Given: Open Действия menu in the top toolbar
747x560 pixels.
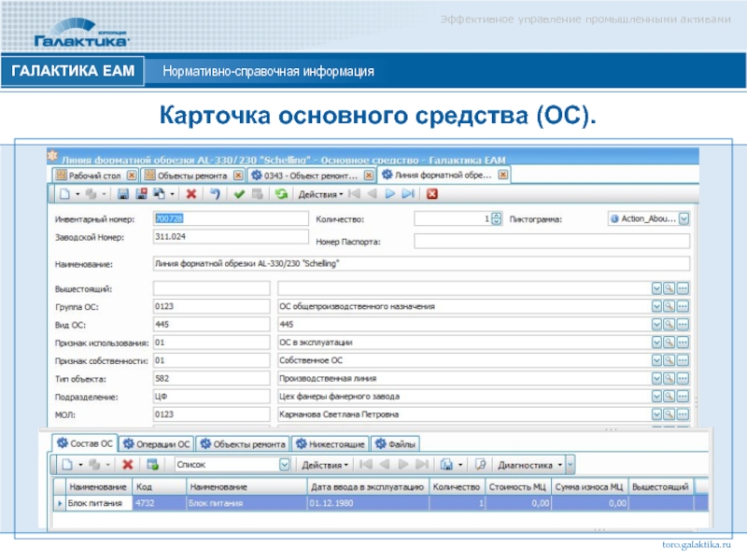Looking at the screenshot, I should pyautogui.click(x=319, y=194).
